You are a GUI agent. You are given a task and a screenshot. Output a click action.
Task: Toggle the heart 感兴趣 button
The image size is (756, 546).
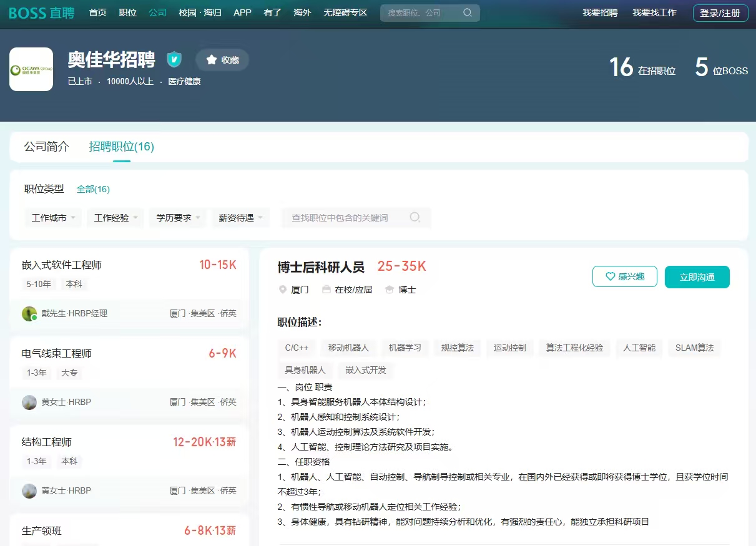624,276
